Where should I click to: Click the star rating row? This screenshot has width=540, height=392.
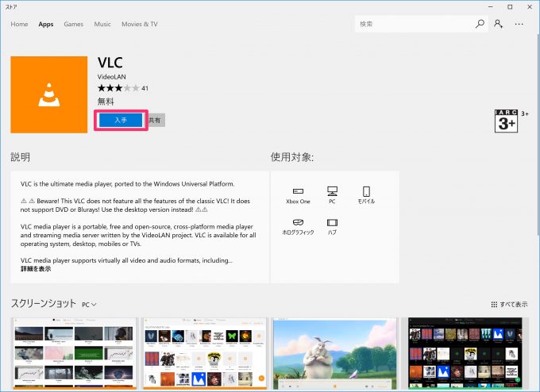click(x=118, y=88)
